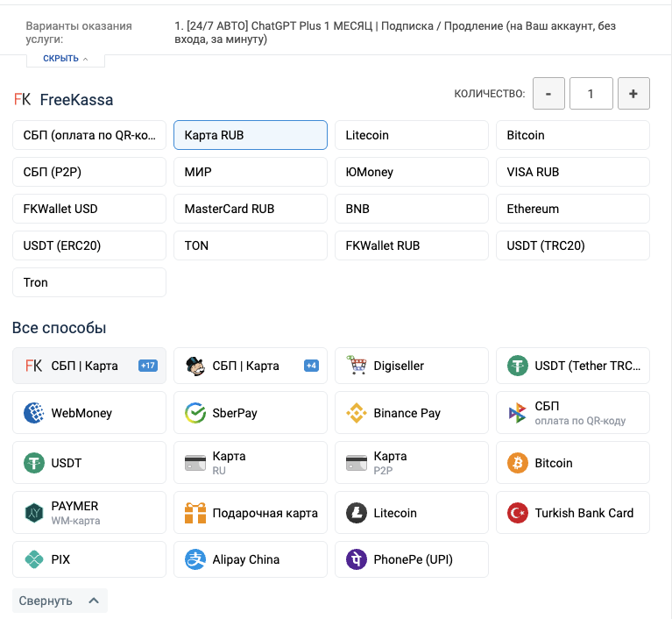
Task: Click the FreeKassa FK logo icon in the СБП | Карта +17 tile
Action: coord(33,366)
